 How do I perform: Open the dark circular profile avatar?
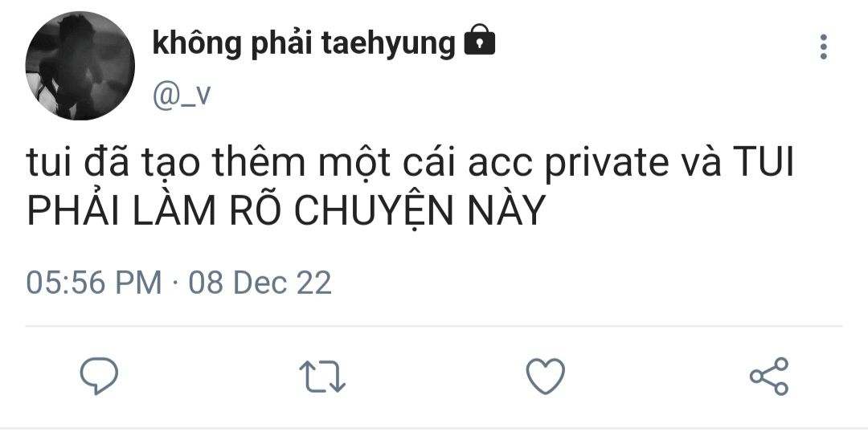[x=80, y=66]
